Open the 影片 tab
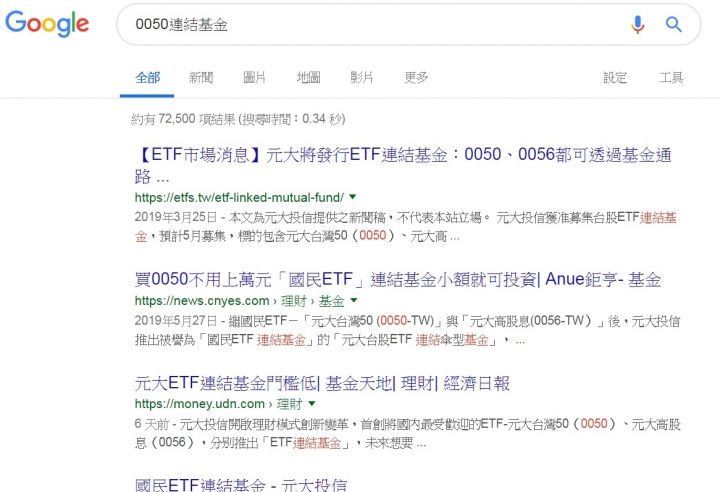The width and height of the screenshot is (720, 492). 361,77
